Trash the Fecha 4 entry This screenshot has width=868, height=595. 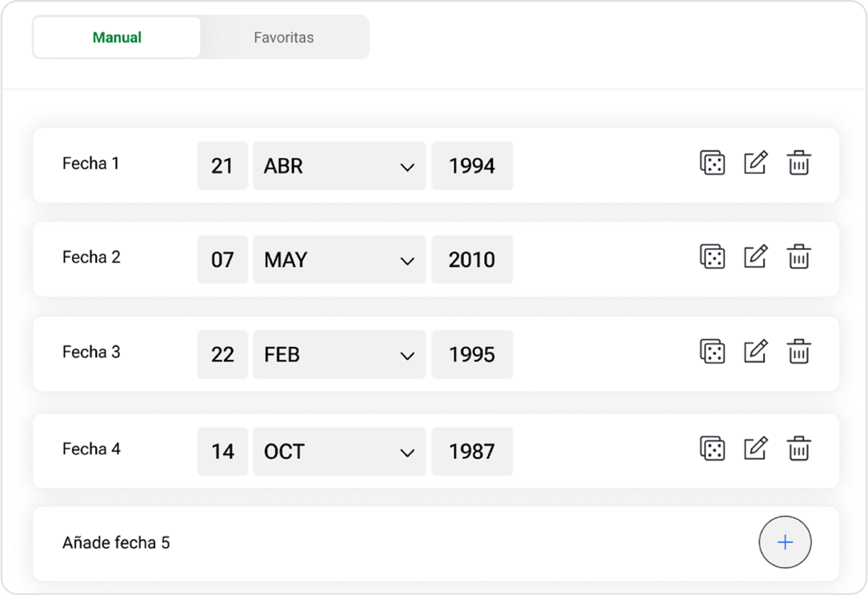click(798, 449)
